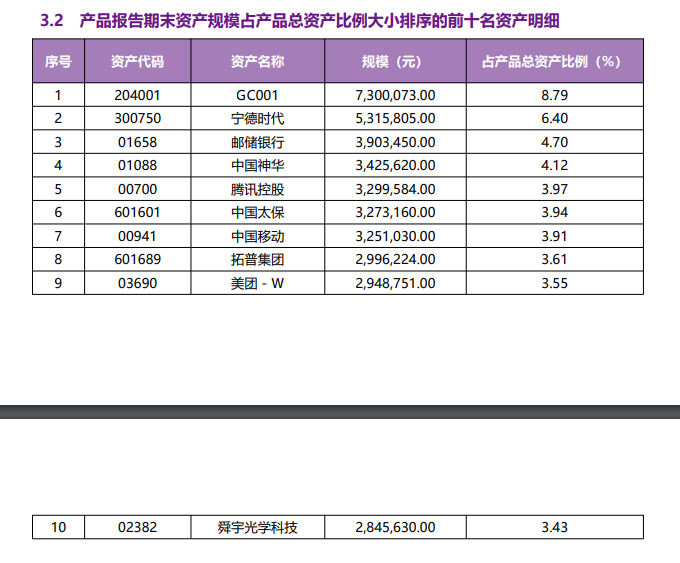The height and width of the screenshot is (563, 680).
Task: Click asset name GC001
Action: click(257, 95)
